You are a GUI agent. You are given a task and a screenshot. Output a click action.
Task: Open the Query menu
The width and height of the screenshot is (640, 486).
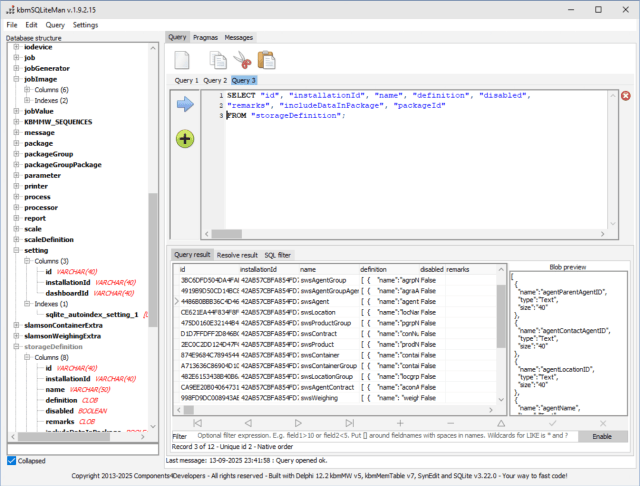coord(55,25)
